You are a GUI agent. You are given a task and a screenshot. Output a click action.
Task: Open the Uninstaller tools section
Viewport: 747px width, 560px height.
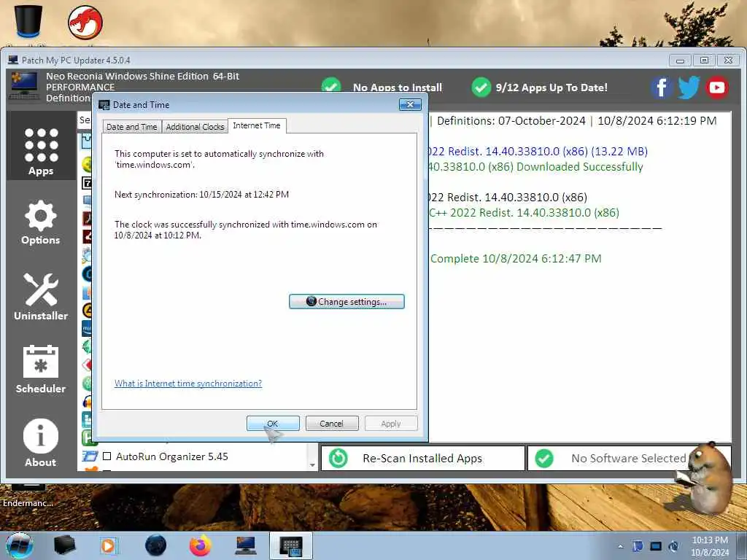coord(41,297)
